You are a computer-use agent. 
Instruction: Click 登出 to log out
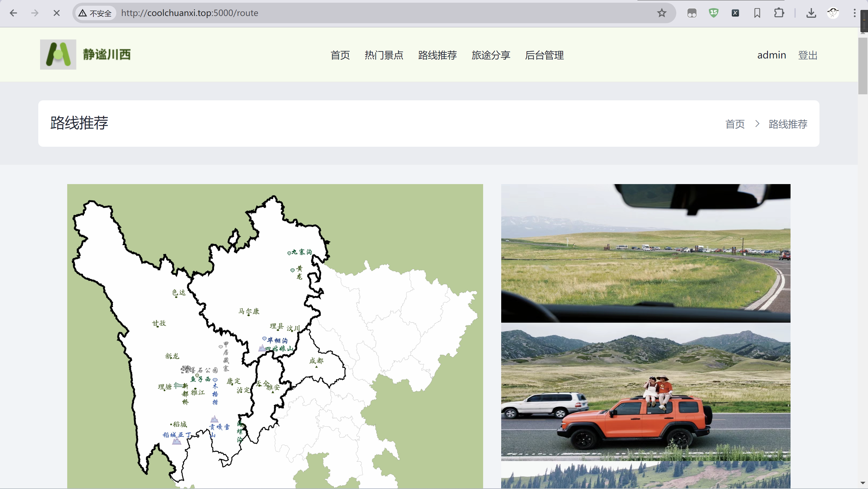click(x=807, y=55)
